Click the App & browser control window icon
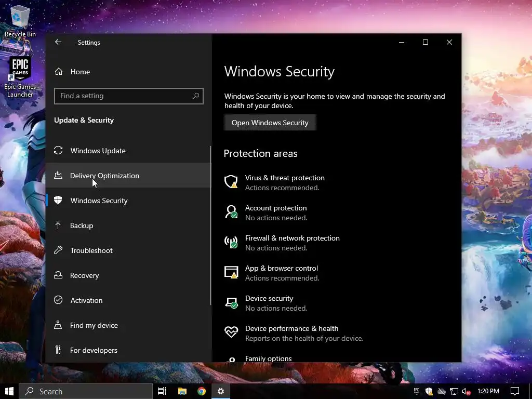The width and height of the screenshot is (532, 399). (x=231, y=272)
